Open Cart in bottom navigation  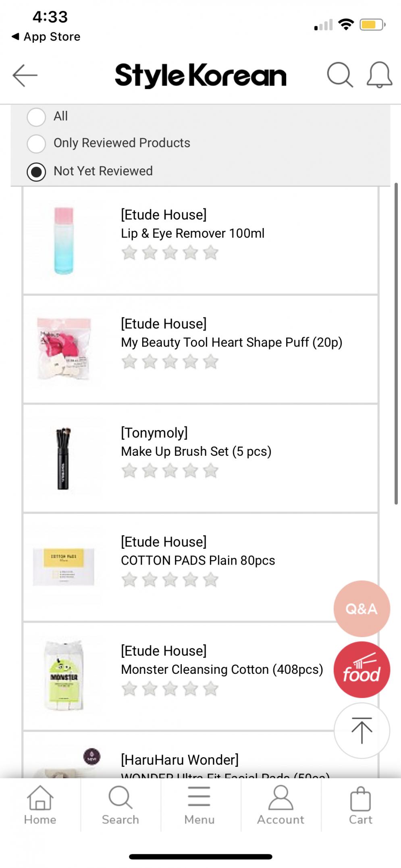click(x=361, y=805)
